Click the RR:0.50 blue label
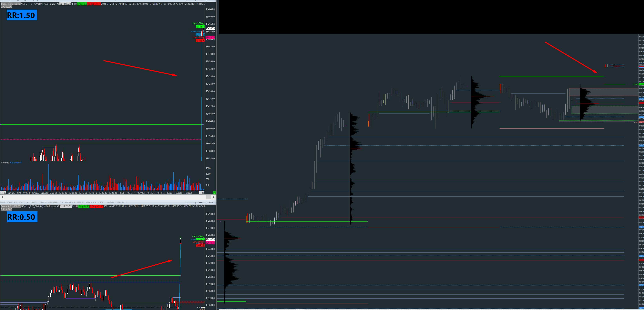This screenshot has width=644, height=310. (x=22, y=217)
